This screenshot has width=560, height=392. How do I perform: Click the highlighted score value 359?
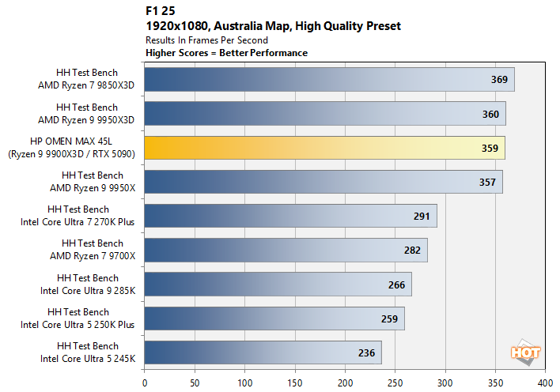click(490, 148)
